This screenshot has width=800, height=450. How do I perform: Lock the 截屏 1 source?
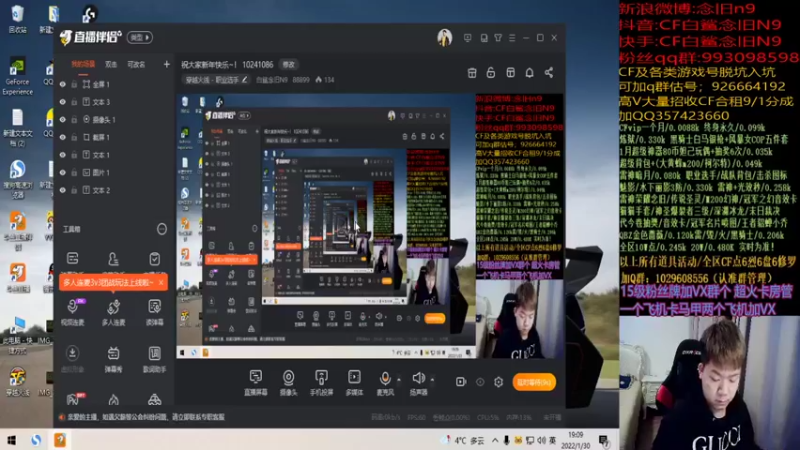pos(74,137)
